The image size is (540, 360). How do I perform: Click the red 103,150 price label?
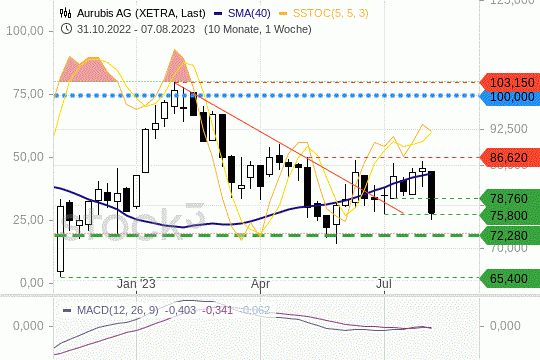tap(510, 83)
